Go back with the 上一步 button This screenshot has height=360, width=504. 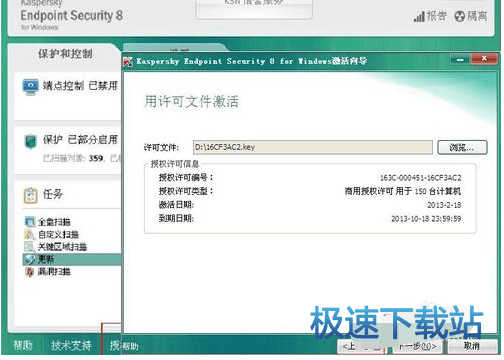click(361, 346)
